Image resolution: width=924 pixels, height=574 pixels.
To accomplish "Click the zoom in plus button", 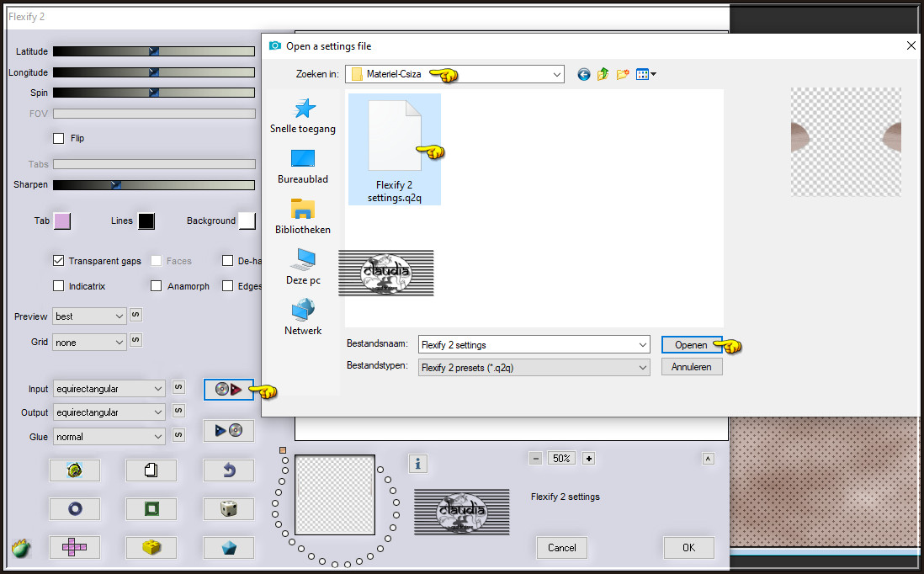I will (x=588, y=459).
